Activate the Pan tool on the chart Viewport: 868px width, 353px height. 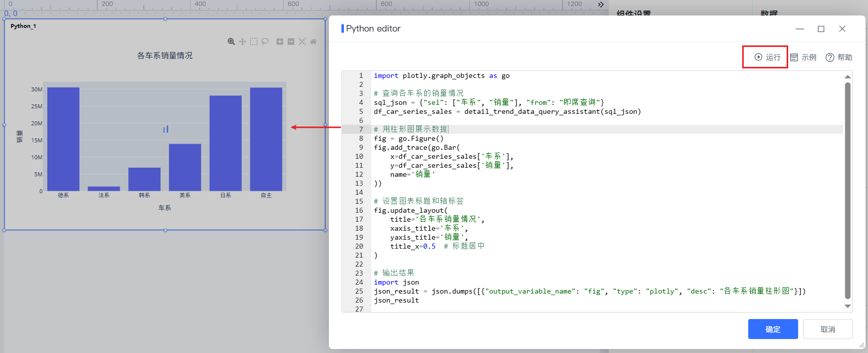243,41
